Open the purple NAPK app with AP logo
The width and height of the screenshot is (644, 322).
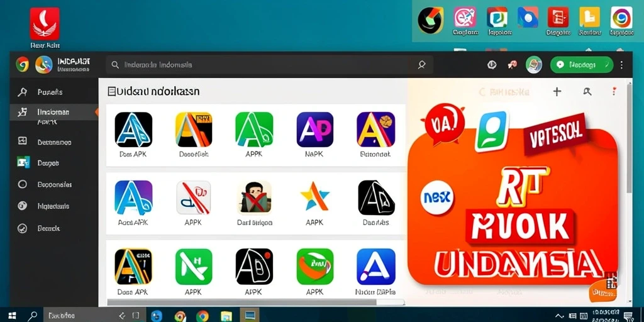(x=314, y=130)
